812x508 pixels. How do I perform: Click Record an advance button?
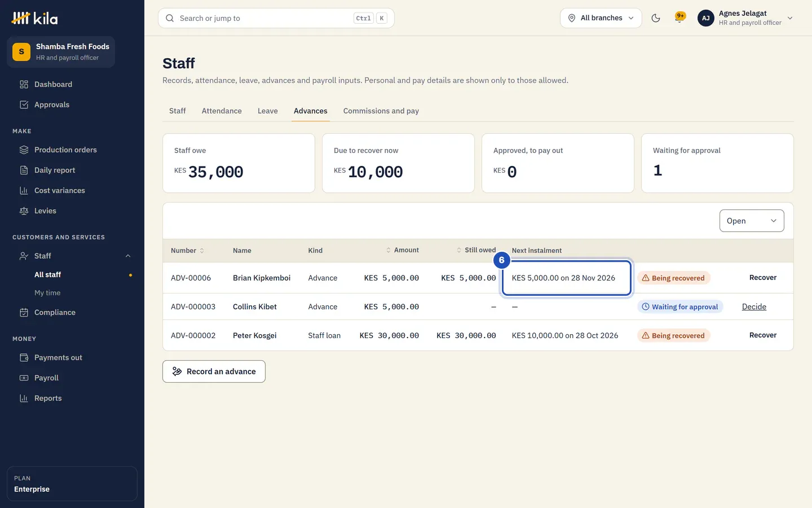click(214, 371)
